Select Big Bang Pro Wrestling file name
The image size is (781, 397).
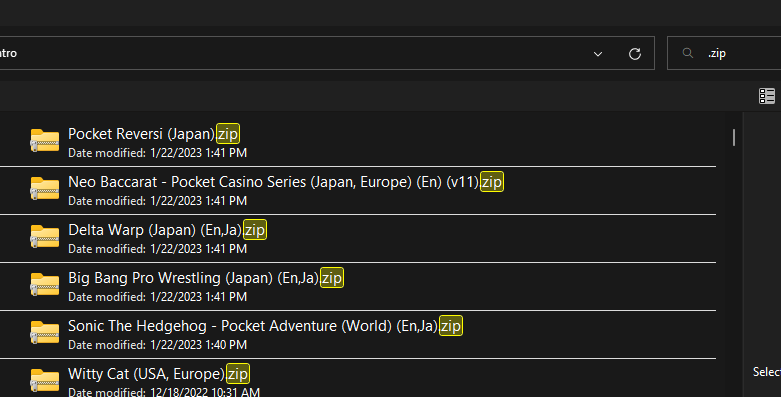(x=205, y=277)
